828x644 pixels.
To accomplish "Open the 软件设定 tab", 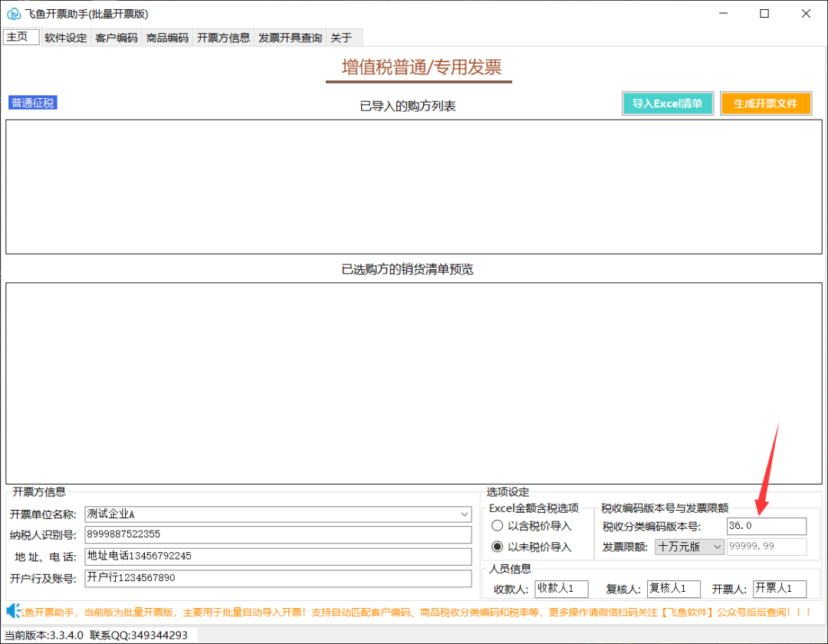I will 65,37.
